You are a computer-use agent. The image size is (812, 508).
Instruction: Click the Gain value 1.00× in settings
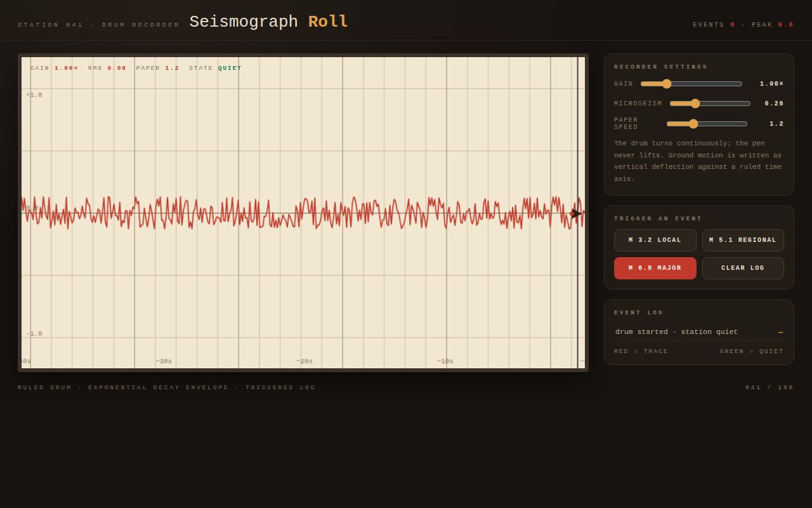pyautogui.click(x=771, y=84)
